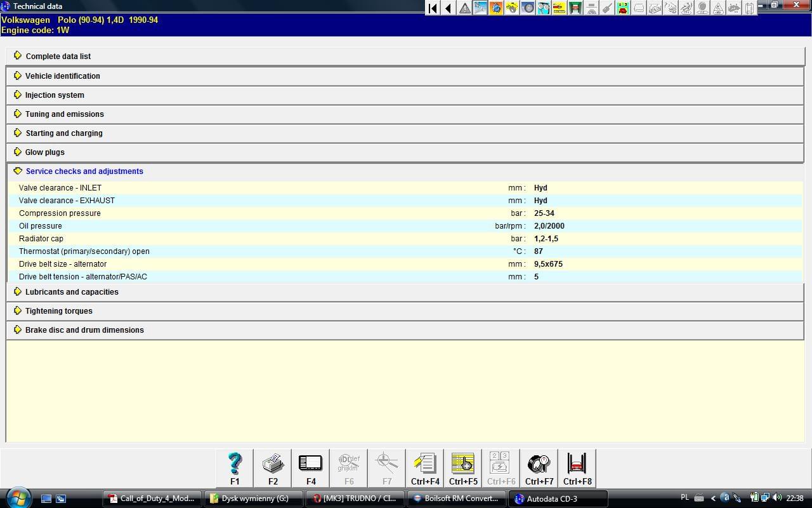This screenshot has height=508, width=812.
Task: Click the Ctrl+F8 vehicle lift button
Action: [x=577, y=469]
